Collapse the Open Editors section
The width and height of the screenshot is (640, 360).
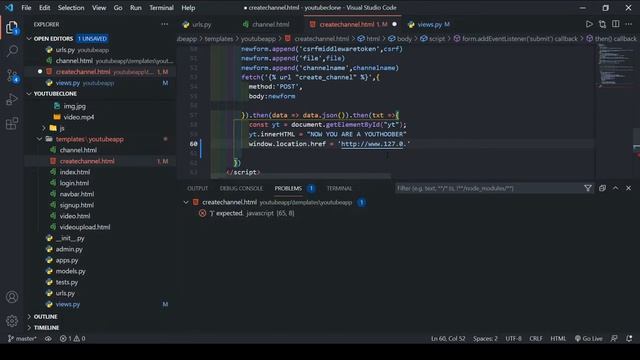pos(29,39)
